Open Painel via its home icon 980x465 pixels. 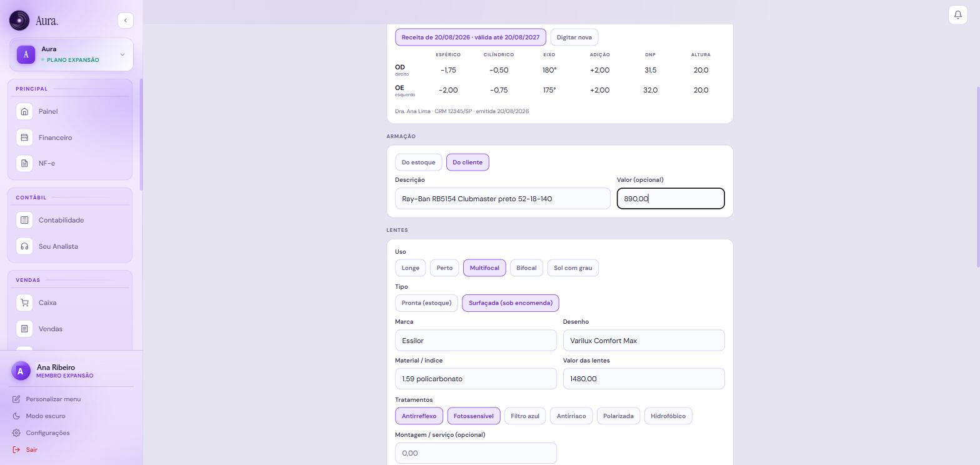click(24, 111)
